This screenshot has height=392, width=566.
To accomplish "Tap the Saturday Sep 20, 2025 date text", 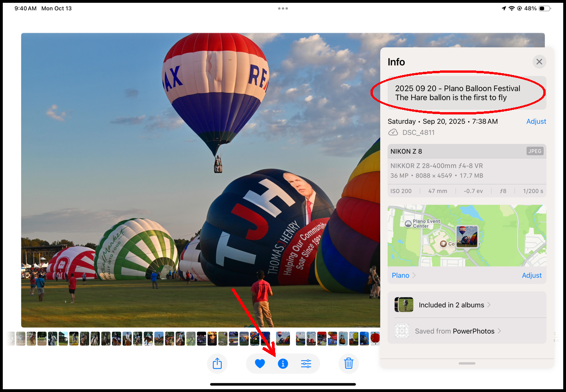I will (443, 121).
